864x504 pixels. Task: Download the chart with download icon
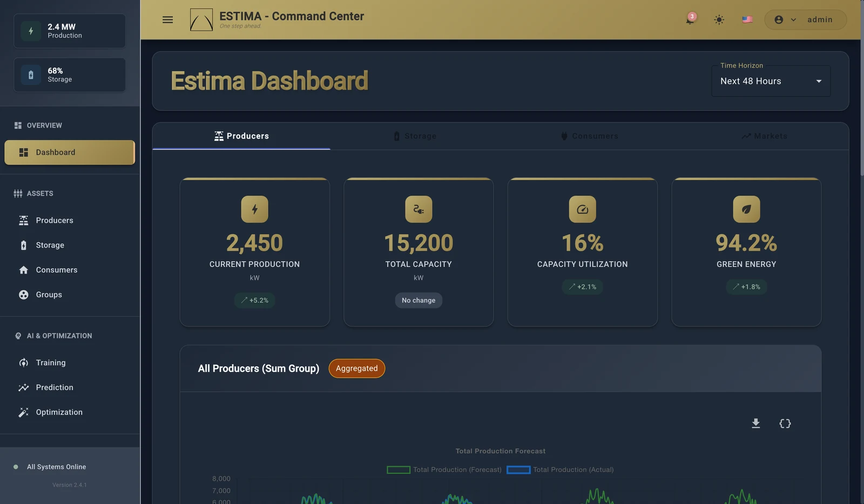tap(756, 424)
